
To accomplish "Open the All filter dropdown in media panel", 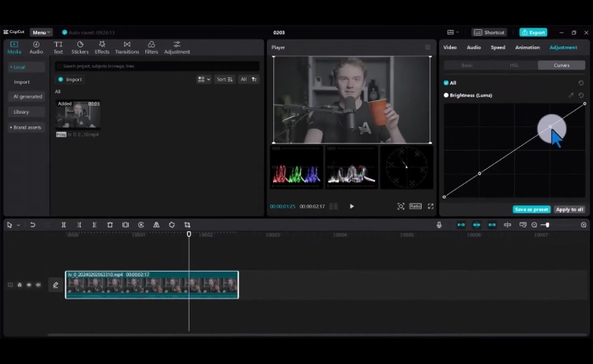I will (x=249, y=80).
